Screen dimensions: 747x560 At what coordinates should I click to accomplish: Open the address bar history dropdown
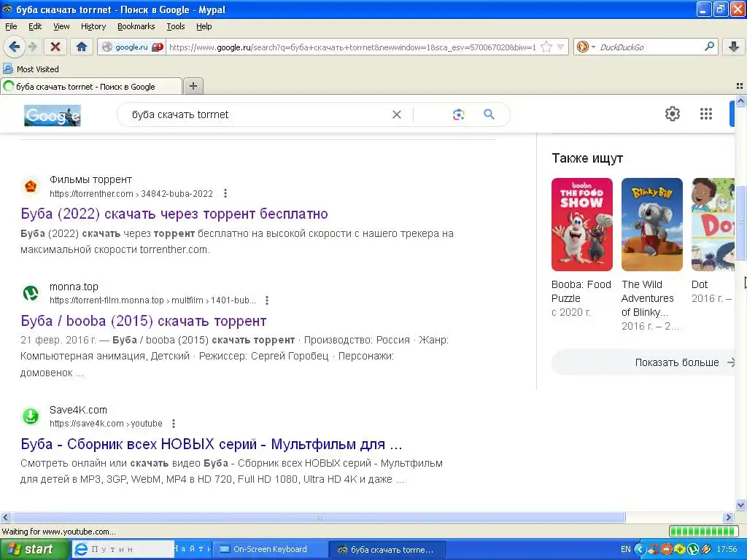[561, 47]
